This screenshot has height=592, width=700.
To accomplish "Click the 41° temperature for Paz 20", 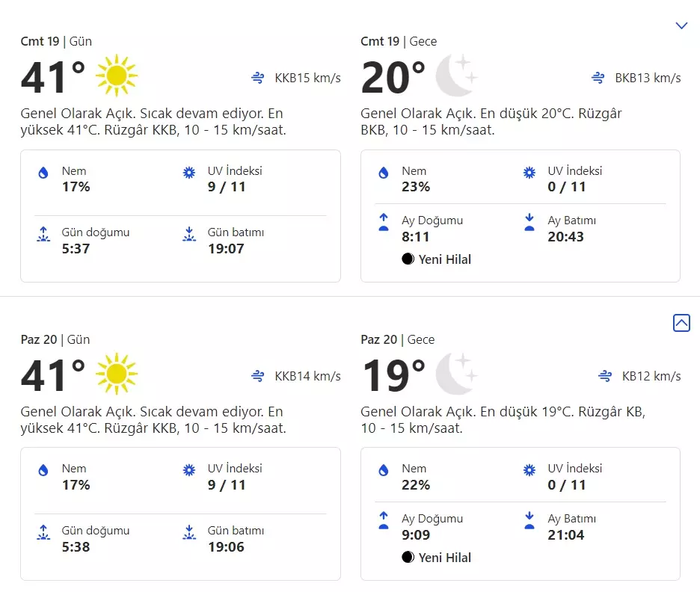I will click(x=52, y=375).
